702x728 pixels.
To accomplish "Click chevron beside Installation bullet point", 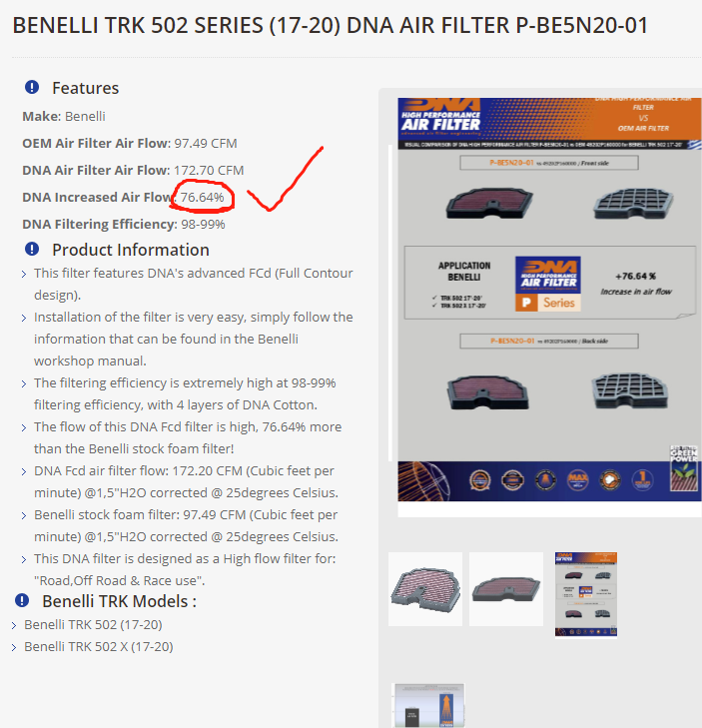I will 24,318.
